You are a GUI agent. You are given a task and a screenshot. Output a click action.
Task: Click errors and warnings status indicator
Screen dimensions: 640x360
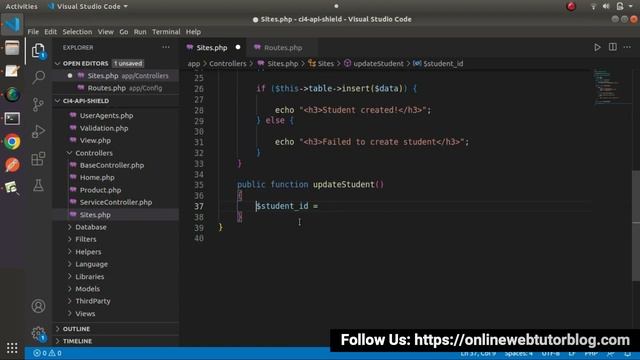tap(47, 353)
